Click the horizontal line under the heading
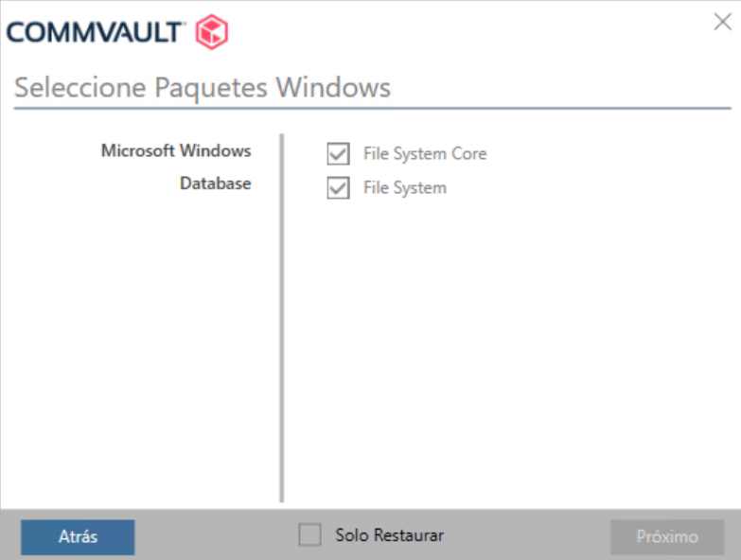This screenshot has width=741, height=560. pyautogui.click(x=369, y=109)
